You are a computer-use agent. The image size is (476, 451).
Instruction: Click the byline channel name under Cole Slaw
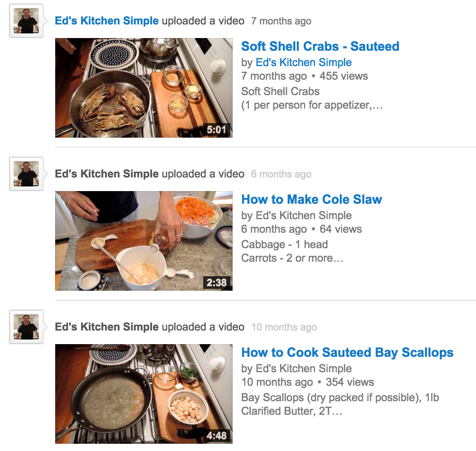[x=304, y=216]
